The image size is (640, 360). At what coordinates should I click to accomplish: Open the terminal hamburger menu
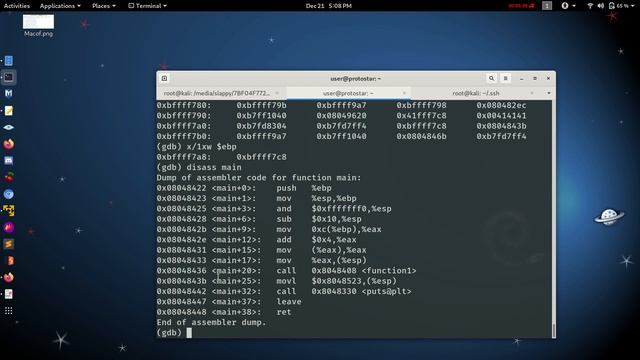coord(505,78)
